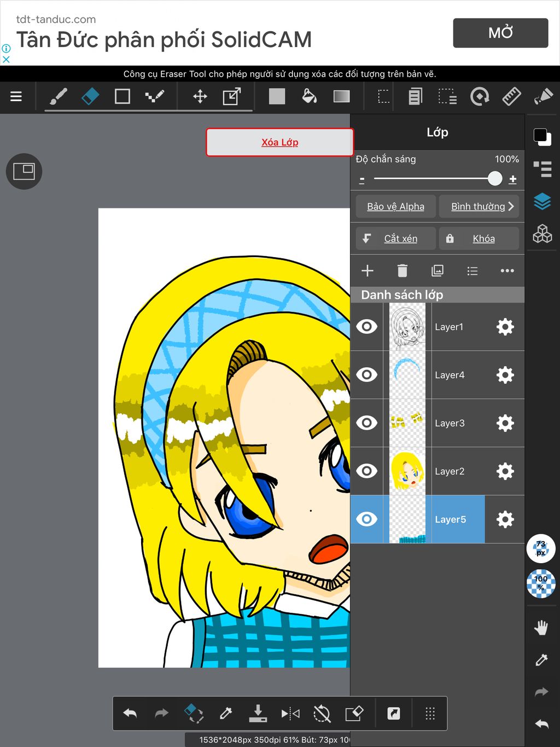Viewport: 560px width, 747px height.
Task: Flip canvas horizontally in bottom toolbar
Action: (290, 713)
